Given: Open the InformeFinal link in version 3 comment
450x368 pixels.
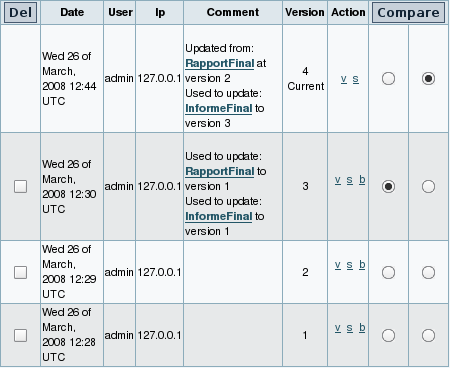Looking at the screenshot, I should (x=219, y=216).
